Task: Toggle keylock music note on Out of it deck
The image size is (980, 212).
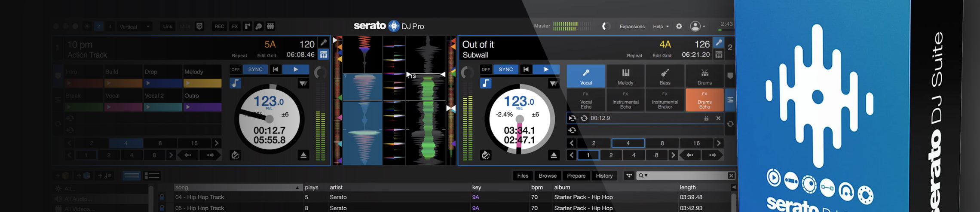Action: (x=486, y=83)
